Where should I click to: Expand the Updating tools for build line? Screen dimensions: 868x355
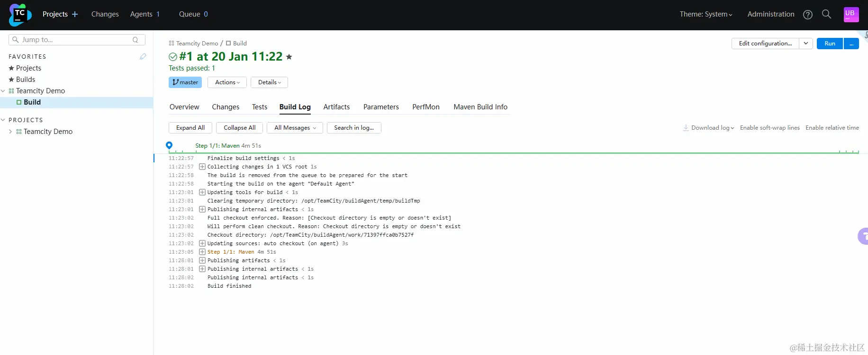coord(202,192)
